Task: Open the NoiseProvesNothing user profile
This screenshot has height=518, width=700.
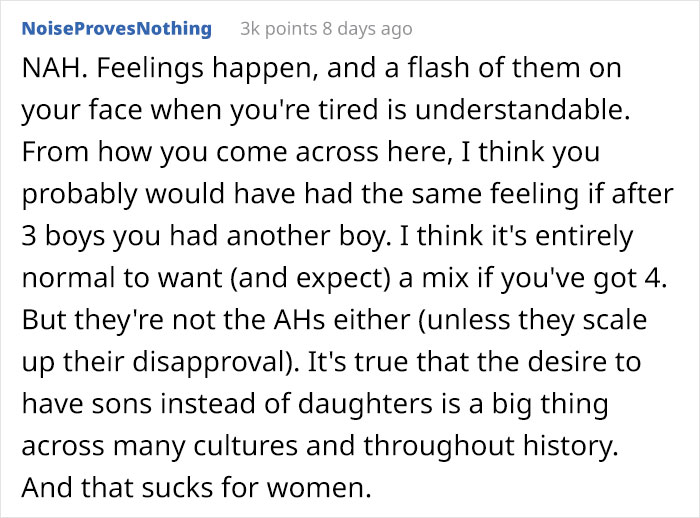Action: click(x=117, y=29)
